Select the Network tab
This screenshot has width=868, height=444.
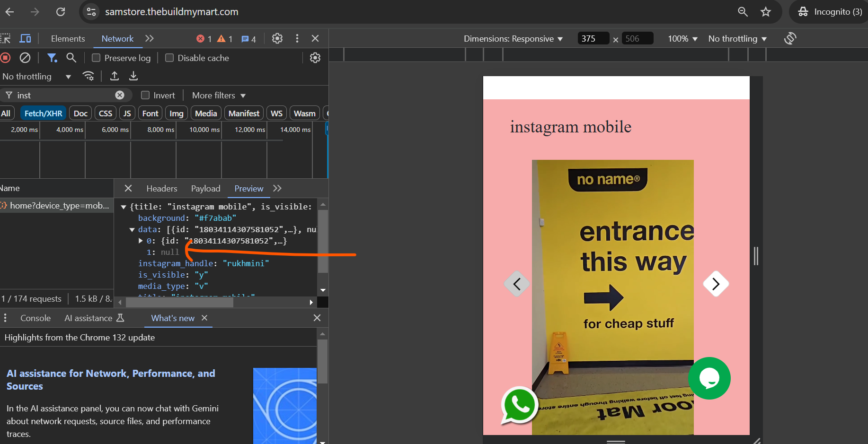[x=117, y=39]
